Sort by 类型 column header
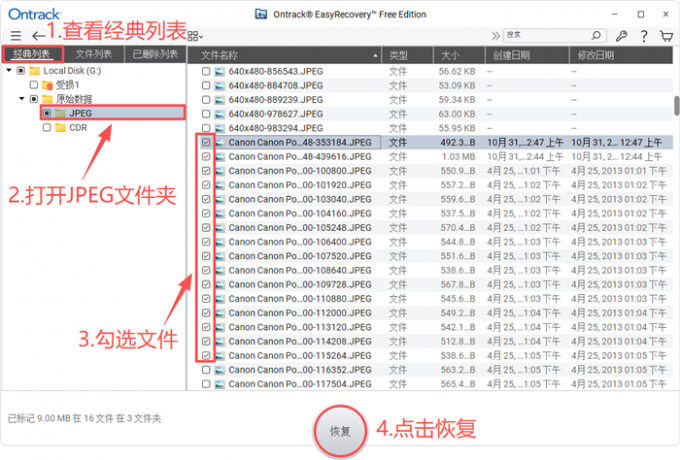This screenshot has width=680, height=460. [407, 55]
